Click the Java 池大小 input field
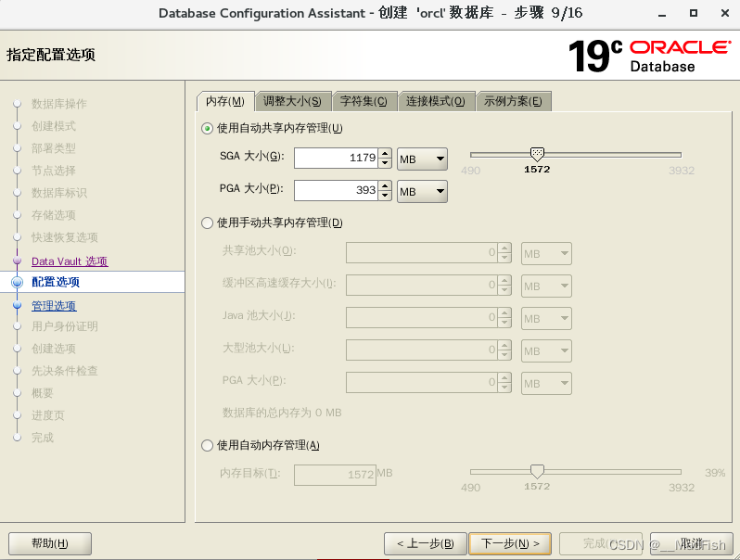The height and width of the screenshot is (560, 740). click(x=421, y=318)
